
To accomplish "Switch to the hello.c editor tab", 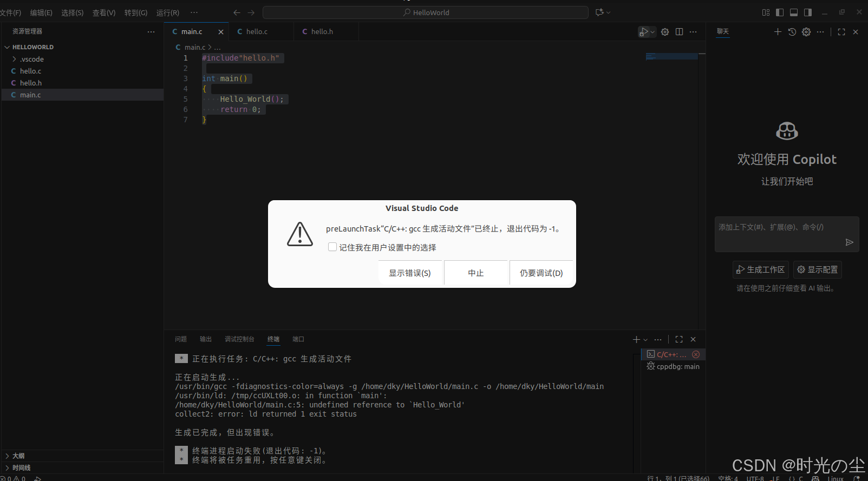I will point(261,32).
